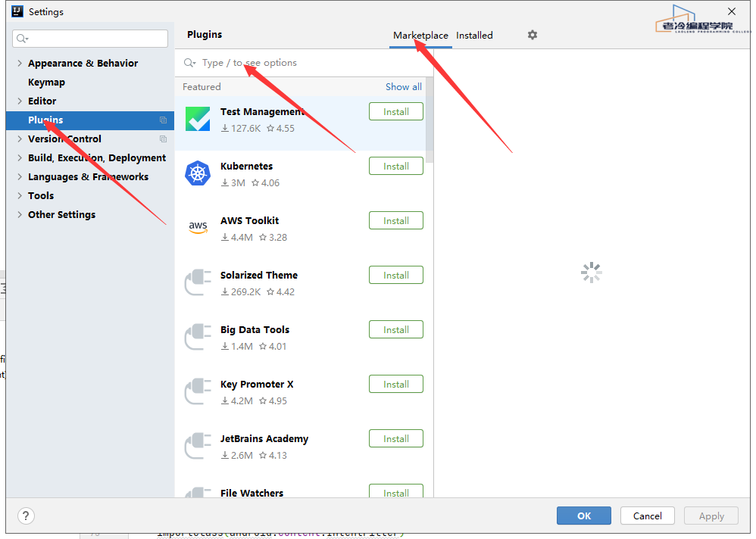Install the Big Data Tools plugin
This screenshot has height=539, width=756.
tap(396, 329)
